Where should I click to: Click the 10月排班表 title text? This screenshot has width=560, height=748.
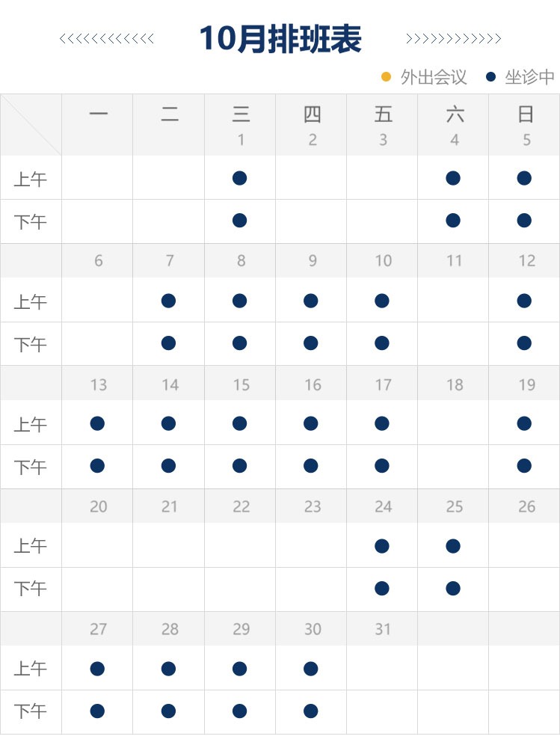(x=280, y=39)
